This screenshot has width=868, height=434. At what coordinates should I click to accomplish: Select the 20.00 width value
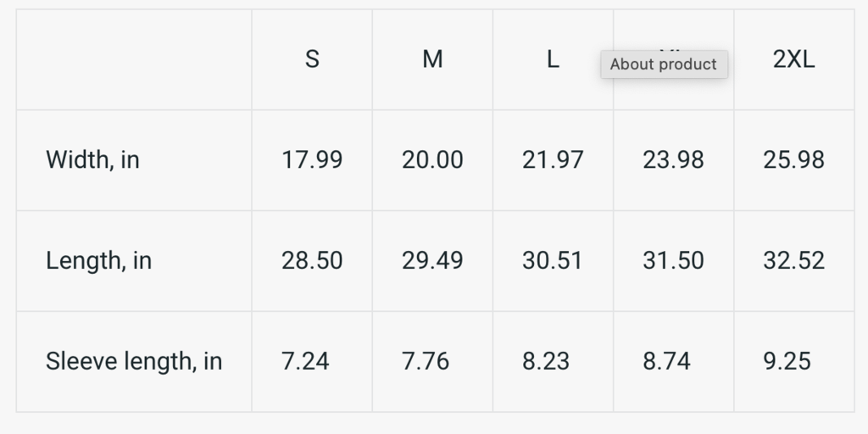pos(432,159)
